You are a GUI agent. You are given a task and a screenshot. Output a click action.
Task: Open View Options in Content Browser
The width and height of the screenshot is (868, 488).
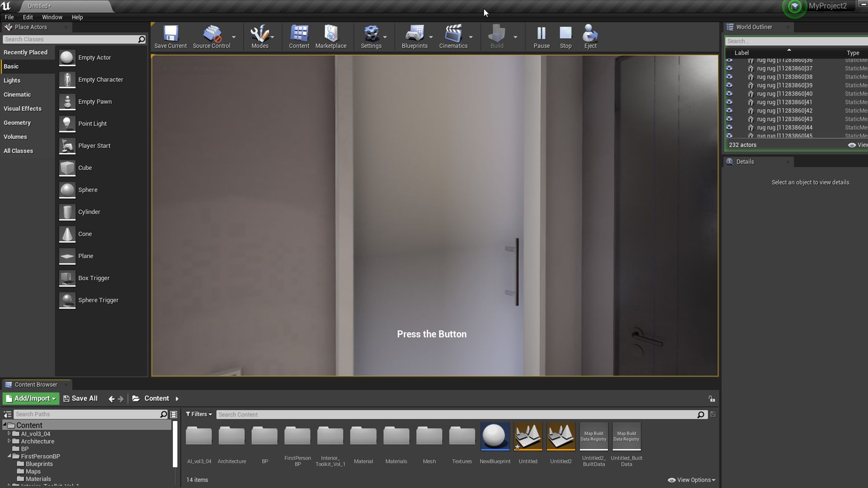point(692,480)
